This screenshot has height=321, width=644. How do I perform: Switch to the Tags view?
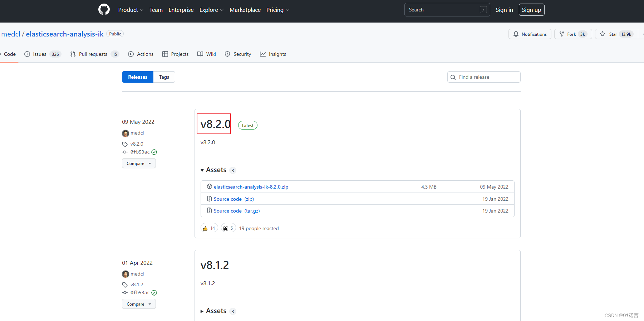pyautogui.click(x=164, y=77)
